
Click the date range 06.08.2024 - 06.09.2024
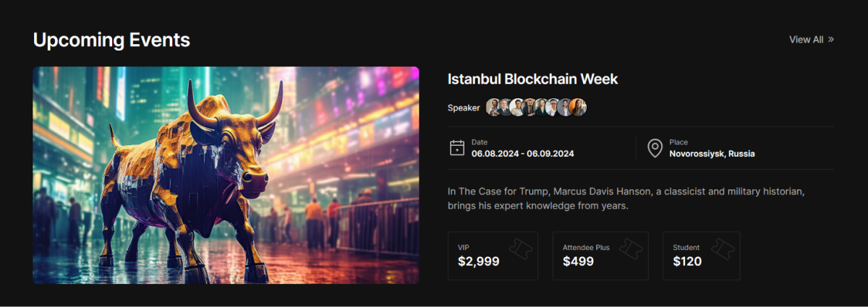(x=522, y=154)
